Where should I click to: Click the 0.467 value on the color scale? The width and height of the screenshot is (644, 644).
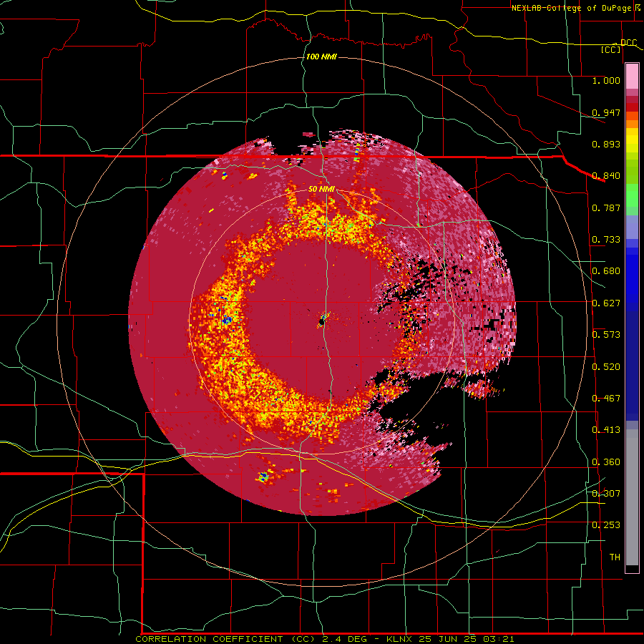click(x=606, y=399)
